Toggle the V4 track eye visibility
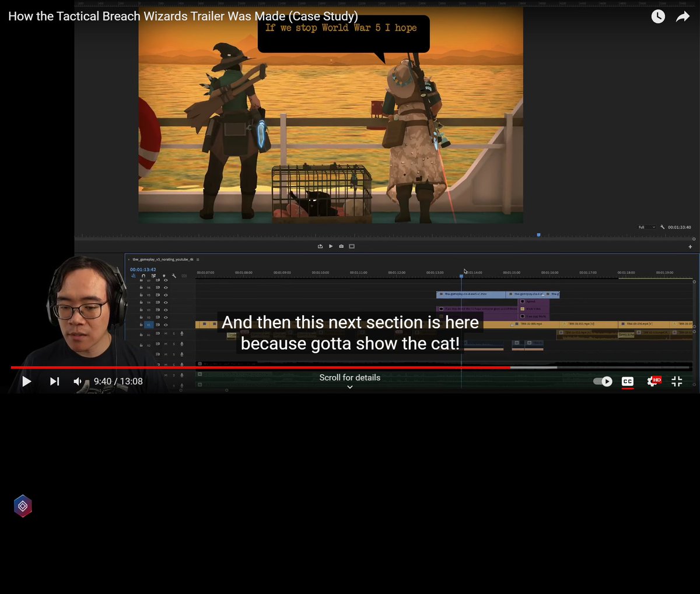 166,303
